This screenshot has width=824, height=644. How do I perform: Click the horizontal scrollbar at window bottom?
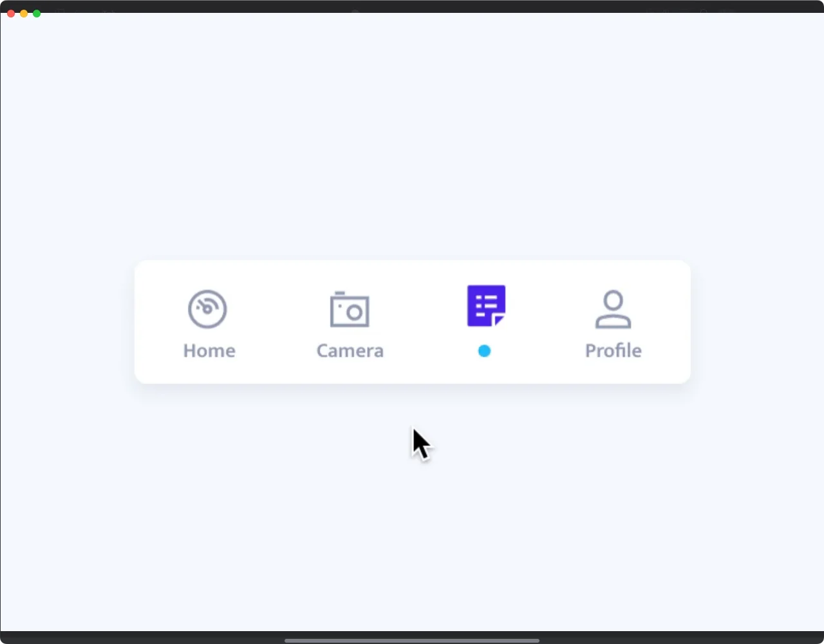pyautogui.click(x=412, y=640)
